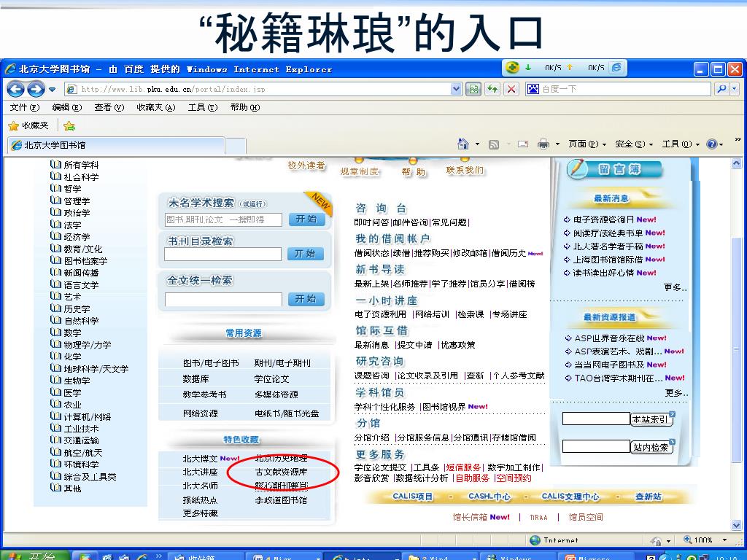Screen dimensions: 747x560
Task: Click the 数据库 resource link
Action: [196, 379]
